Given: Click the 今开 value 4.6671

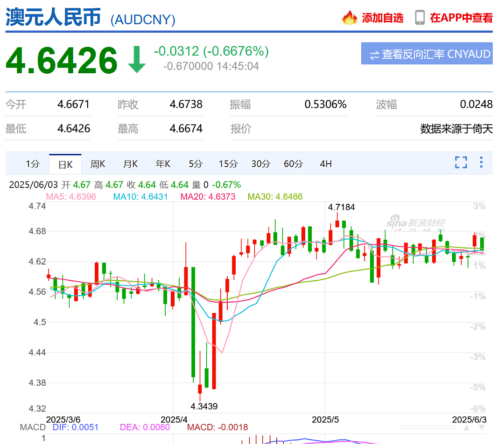Looking at the screenshot, I should (74, 104).
